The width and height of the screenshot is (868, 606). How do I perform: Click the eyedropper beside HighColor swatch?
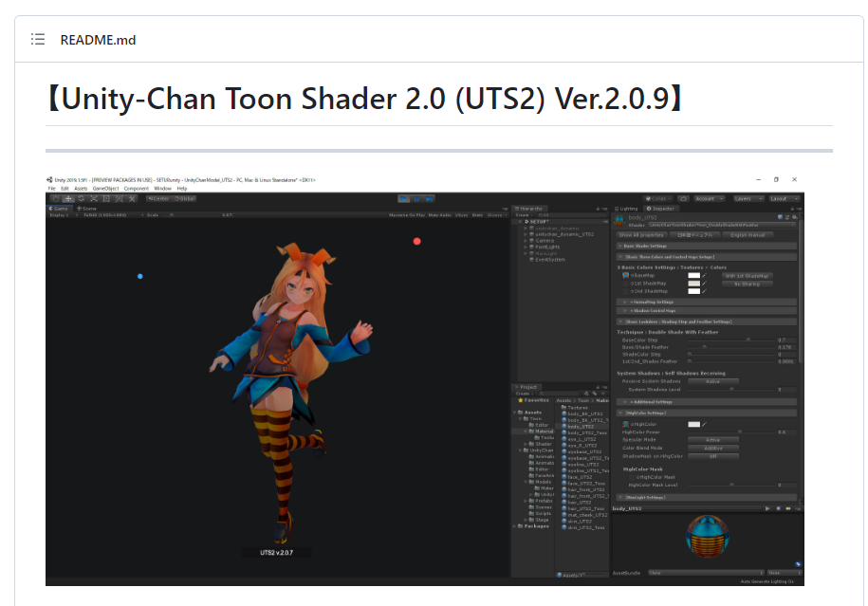pyautogui.click(x=705, y=425)
